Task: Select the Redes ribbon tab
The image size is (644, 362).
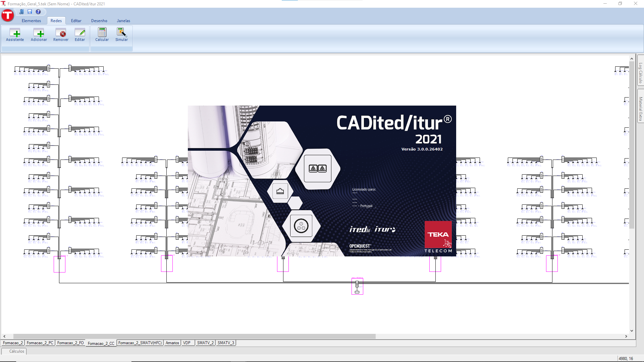Action: pyautogui.click(x=56, y=21)
